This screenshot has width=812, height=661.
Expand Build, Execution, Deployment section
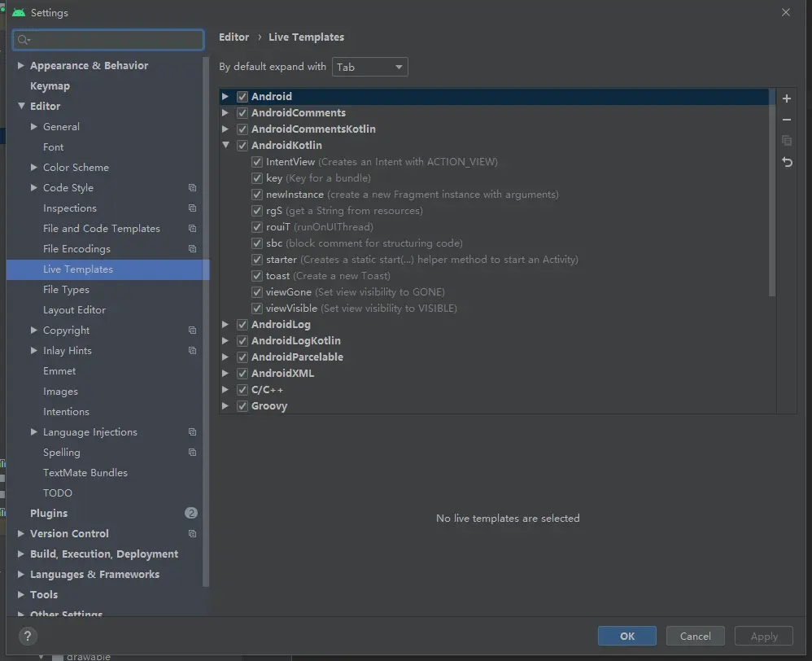click(20, 554)
